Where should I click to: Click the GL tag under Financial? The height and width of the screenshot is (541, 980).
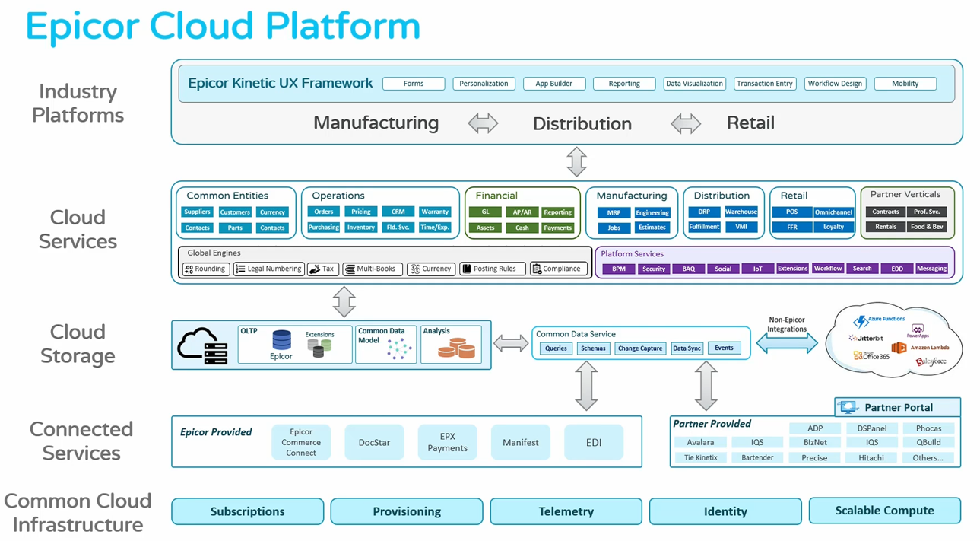point(485,212)
